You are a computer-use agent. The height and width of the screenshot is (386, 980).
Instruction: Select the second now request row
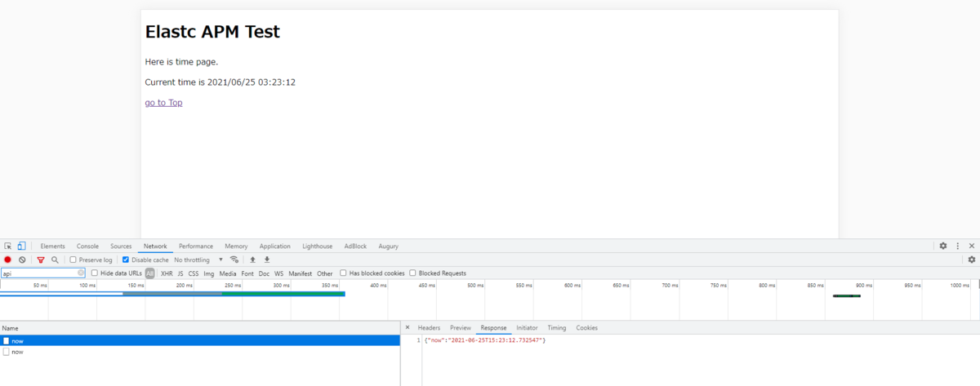(200, 352)
